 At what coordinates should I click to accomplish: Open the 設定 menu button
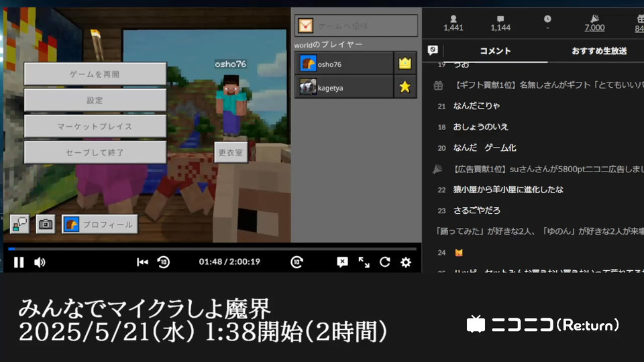point(95,100)
